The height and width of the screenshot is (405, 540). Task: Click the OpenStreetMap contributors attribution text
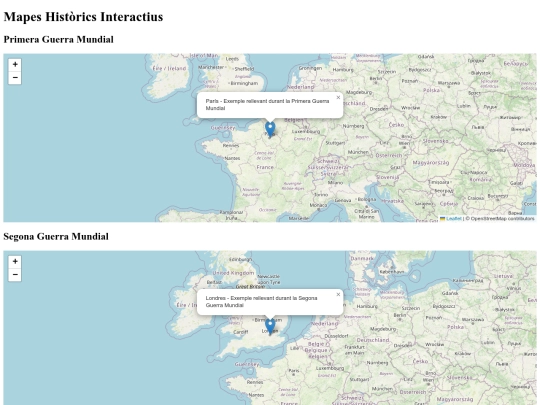click(502, 219)
